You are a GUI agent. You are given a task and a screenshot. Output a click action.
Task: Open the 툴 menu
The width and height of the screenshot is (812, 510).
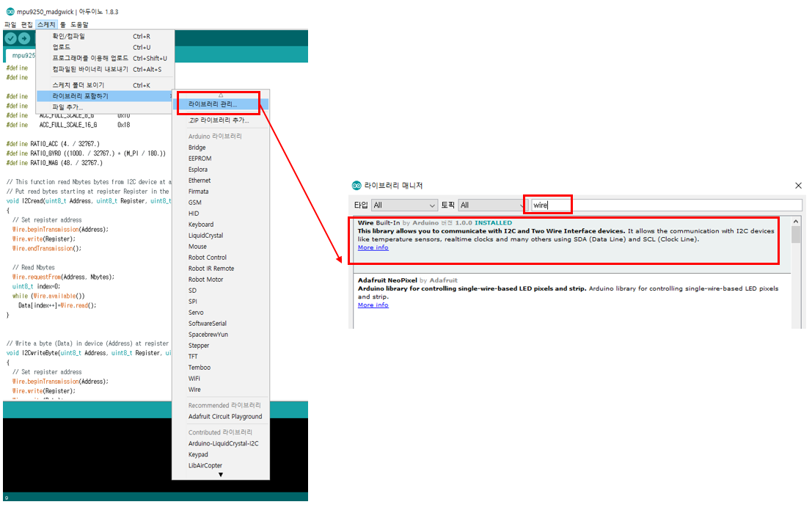pyautogui.click(x=62, y=24)
